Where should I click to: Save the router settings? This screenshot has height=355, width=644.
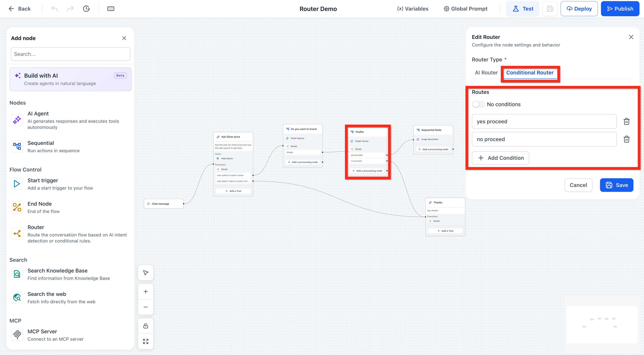tap(616, 185)
